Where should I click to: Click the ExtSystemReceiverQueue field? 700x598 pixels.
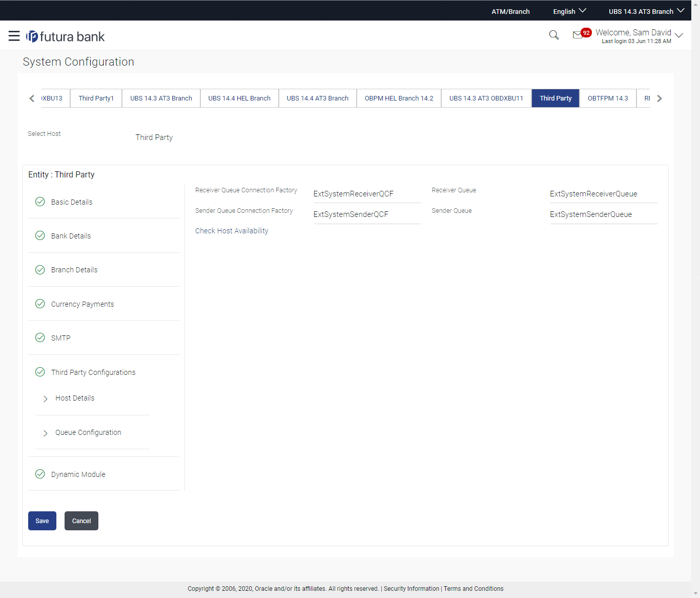click(x=604, y=194)
